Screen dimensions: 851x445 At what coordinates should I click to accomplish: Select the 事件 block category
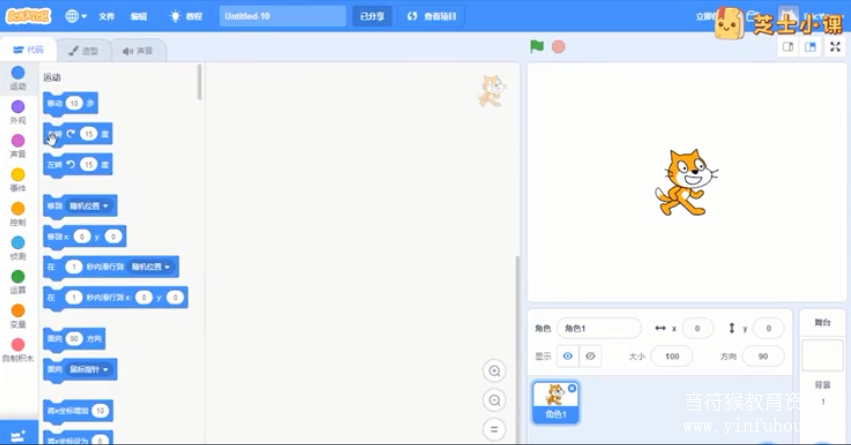[x=18, y=180]
